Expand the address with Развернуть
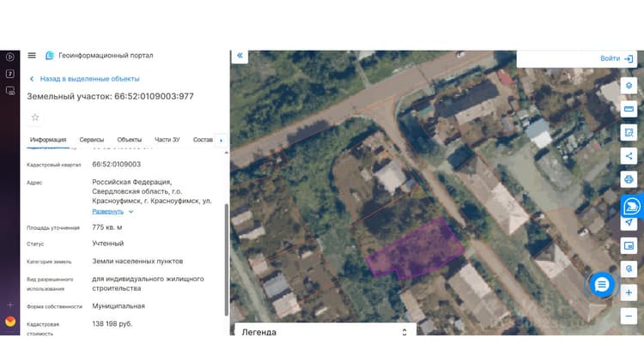Image resolution: width=644 pixels, height=362 pixels. [107, 212]
